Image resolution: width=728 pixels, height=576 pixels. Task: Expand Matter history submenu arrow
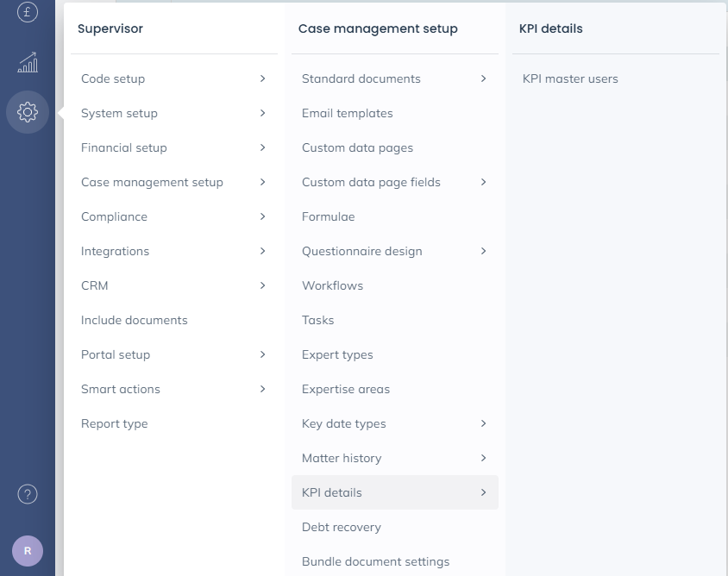(483, 458)
